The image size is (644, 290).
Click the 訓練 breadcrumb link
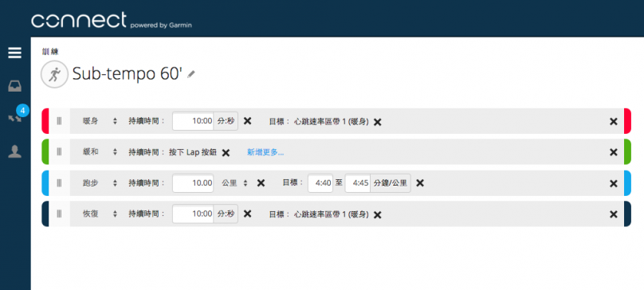pyautogui.click(x=50, y=52)
